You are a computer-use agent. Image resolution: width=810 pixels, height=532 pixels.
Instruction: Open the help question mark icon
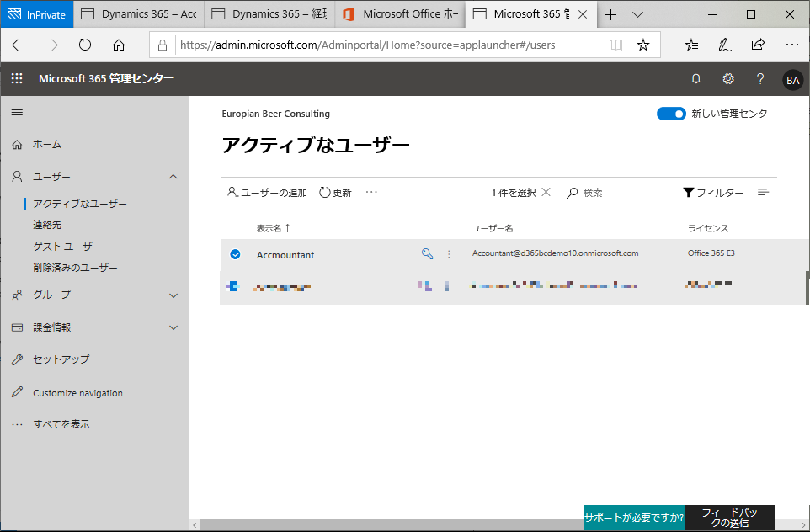click(759, 79)
